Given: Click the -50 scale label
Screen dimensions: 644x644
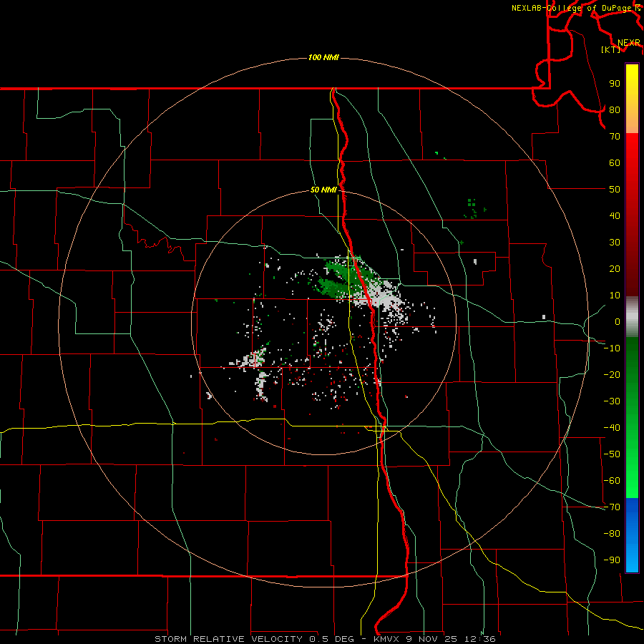Looking at the screenshot, I should pos(612,454).
